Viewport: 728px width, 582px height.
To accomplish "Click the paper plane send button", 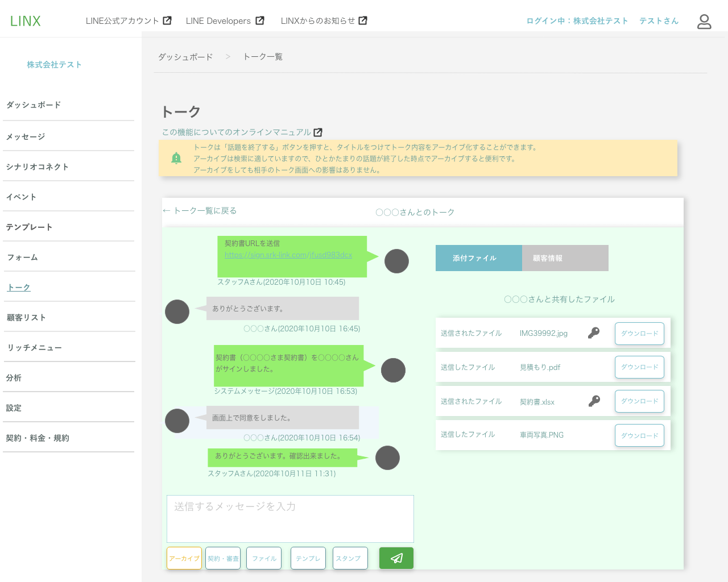I will [x=396, y=558].
